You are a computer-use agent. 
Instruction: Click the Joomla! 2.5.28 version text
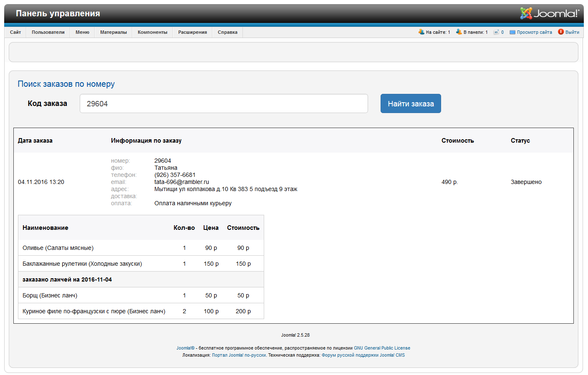(x=295, y=335)
